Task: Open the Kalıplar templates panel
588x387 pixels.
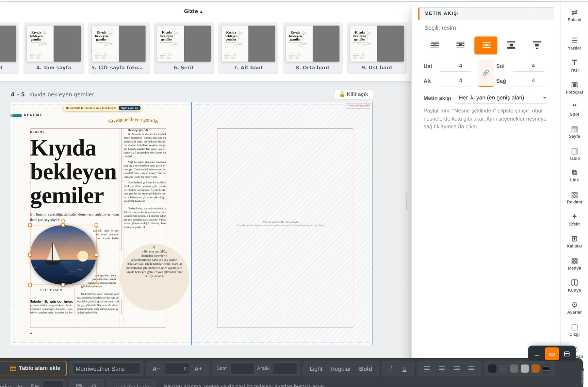Action: point(574,242)
